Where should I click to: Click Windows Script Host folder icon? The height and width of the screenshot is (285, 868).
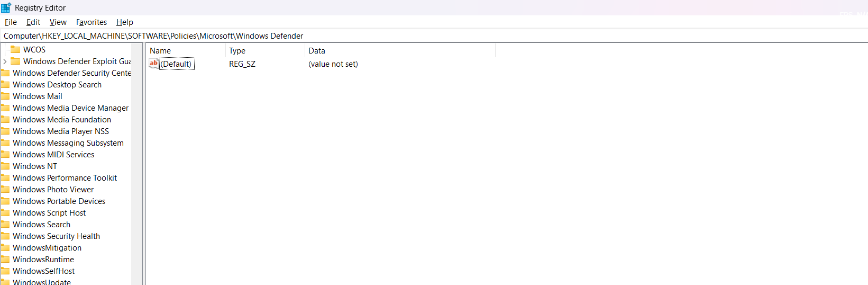[5, 213]
